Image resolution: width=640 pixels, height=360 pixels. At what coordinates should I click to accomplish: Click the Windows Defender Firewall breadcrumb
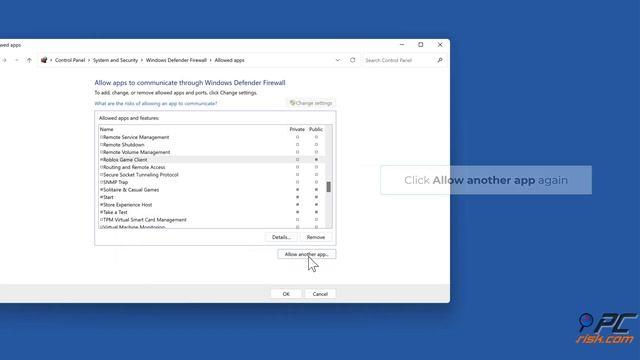coord(176,60)
